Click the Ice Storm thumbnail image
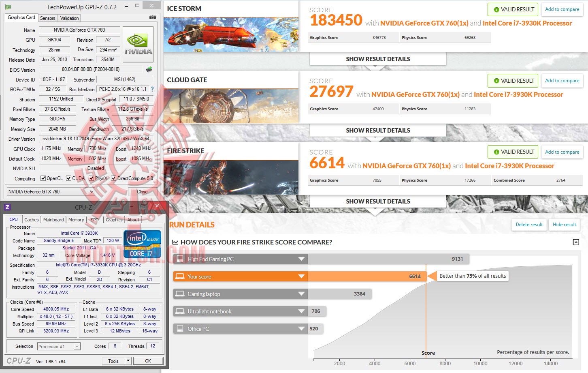This screenshot has height=373, width=588. pyautogui.click(x=231, y=34)
